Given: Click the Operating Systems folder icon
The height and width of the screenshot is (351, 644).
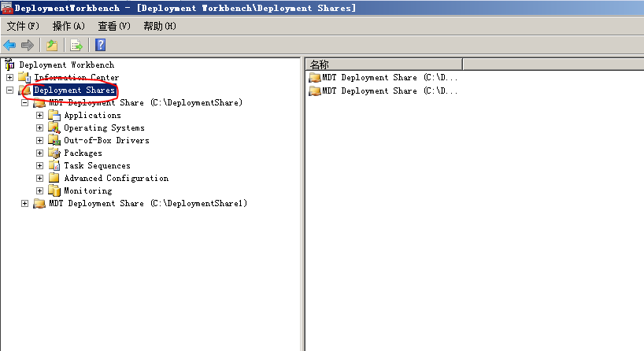Looking at the screenshot, I should click(54, 127).
